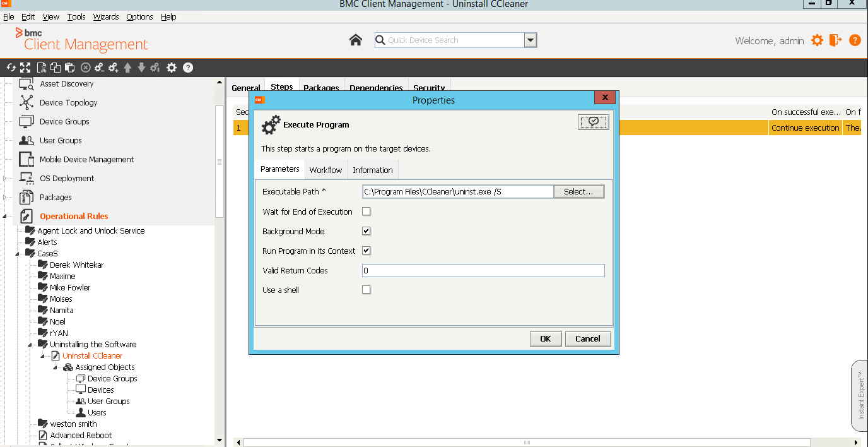The height and width of the screenshot is (447, 868).
Task: Click the orange logout door icon
Action: coord(836,40)
